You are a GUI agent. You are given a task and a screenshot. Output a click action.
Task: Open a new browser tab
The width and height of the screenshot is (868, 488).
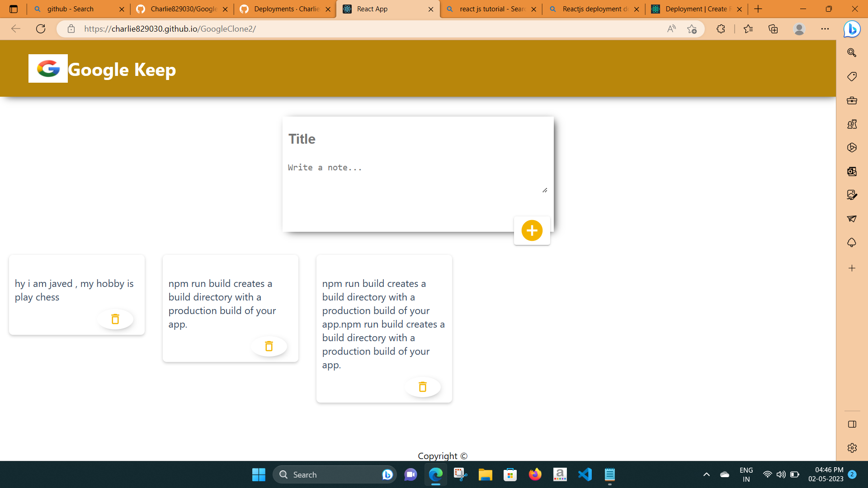click(758, 9)
